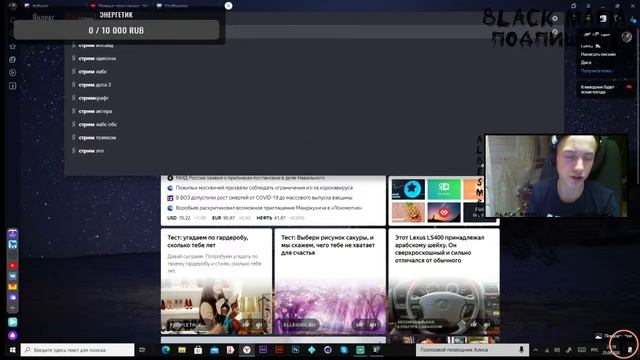Select suggestion 'стрим лабс'
Screen dimensions: 640x360
[93, 71]
